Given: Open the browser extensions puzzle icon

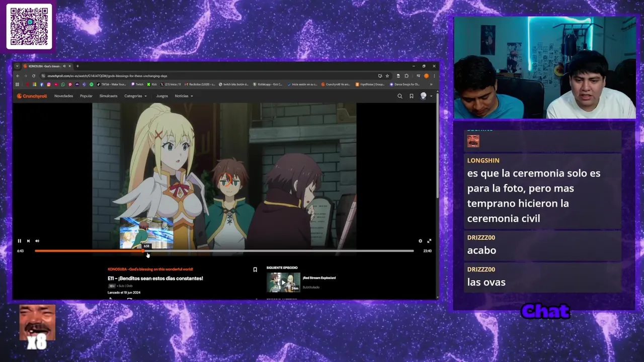Looking at the screenshot, I should (407, 76).
